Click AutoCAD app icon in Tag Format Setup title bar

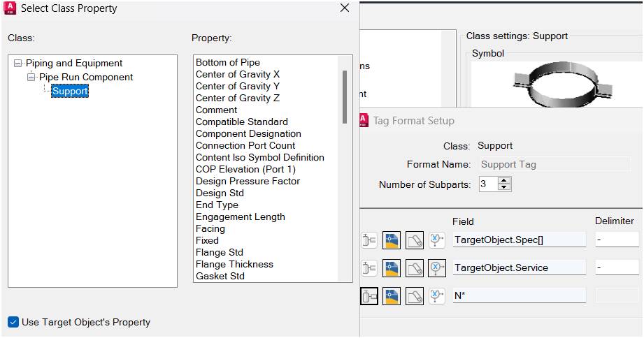pos(364,120)
